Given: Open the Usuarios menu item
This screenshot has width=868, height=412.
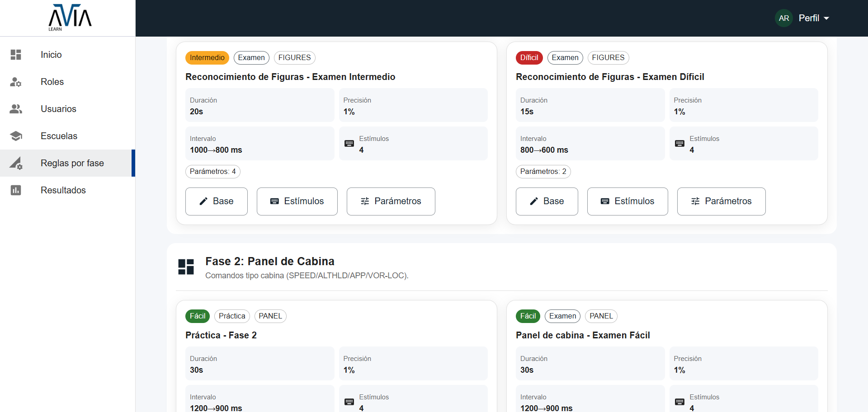Looking at the screenshot, I should tap(58, 109).
